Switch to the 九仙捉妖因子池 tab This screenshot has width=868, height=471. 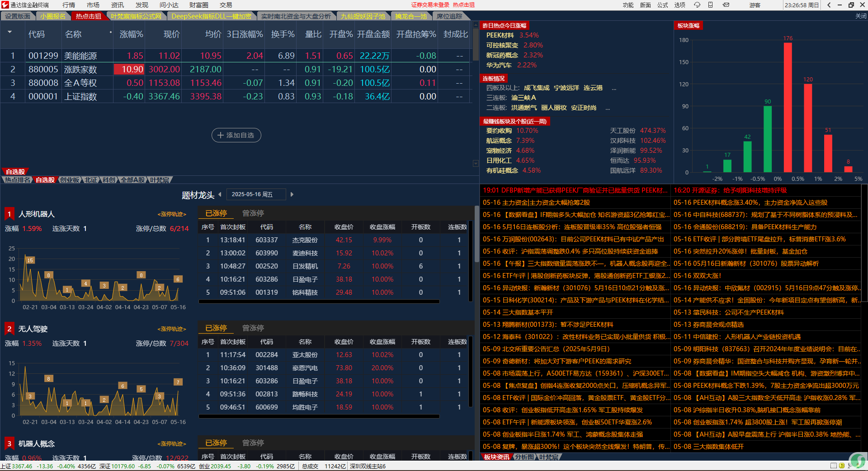[x=363, y=16]
